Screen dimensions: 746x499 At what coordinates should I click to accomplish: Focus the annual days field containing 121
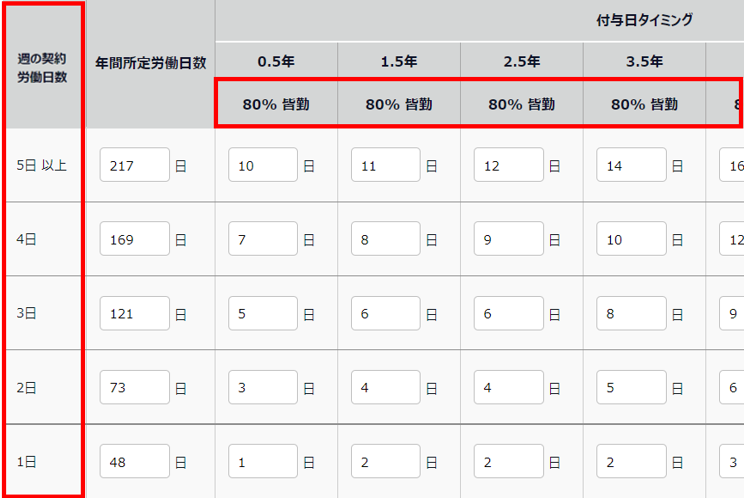135,313
